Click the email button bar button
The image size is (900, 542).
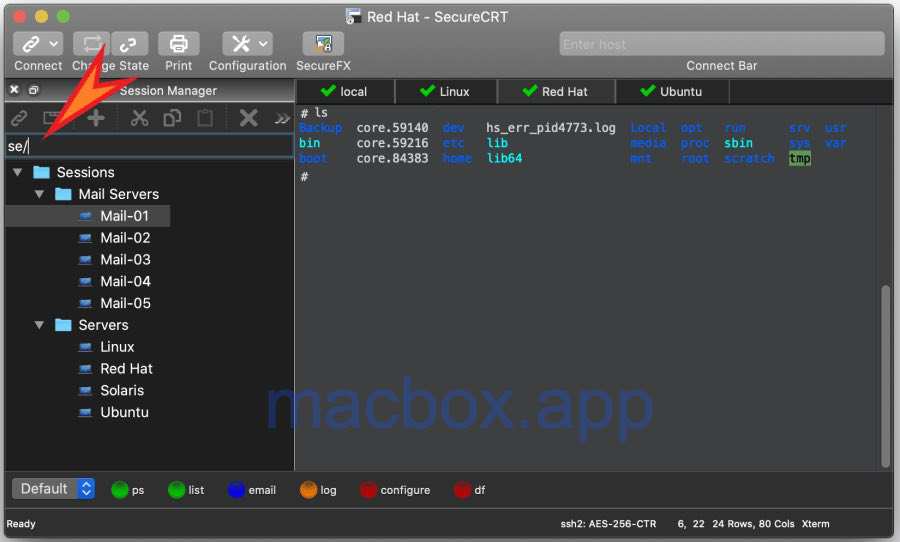[x=252, y=490]
